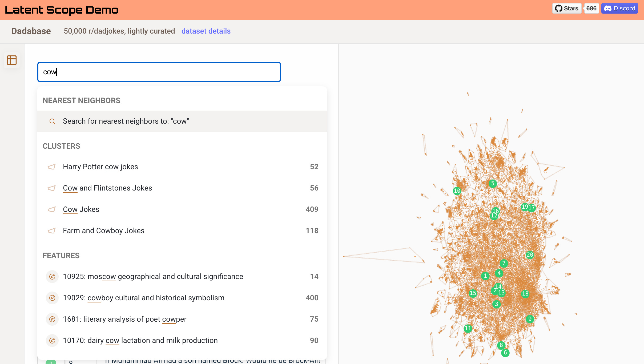Click green marker 5 on scatter plot
Viewport: 644px width, 364px height.
pyautogui.click(x=493, y=183)
